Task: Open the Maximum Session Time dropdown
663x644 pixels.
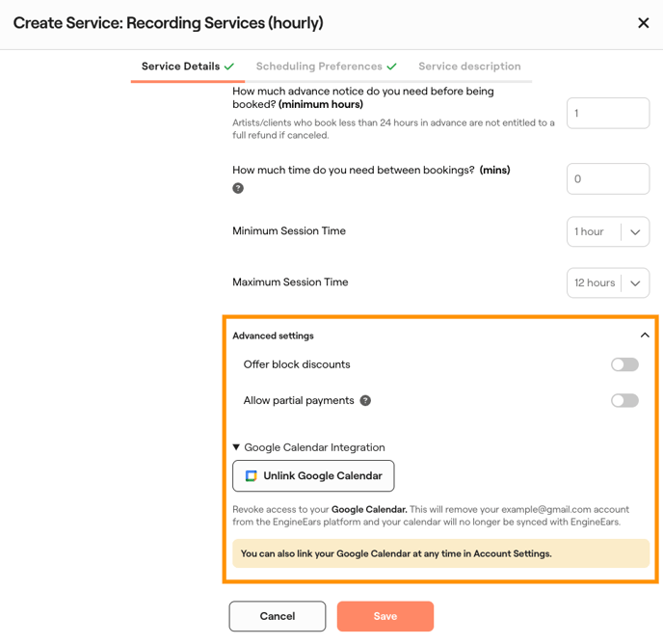Action: [x=608, y=283]
